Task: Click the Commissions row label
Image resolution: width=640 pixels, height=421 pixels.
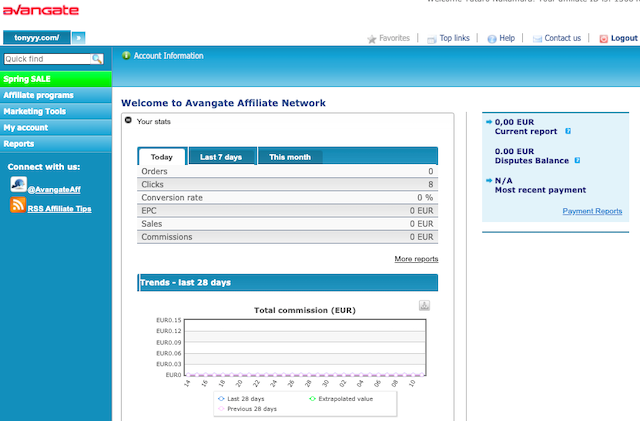Action: [x=167, y=237]
